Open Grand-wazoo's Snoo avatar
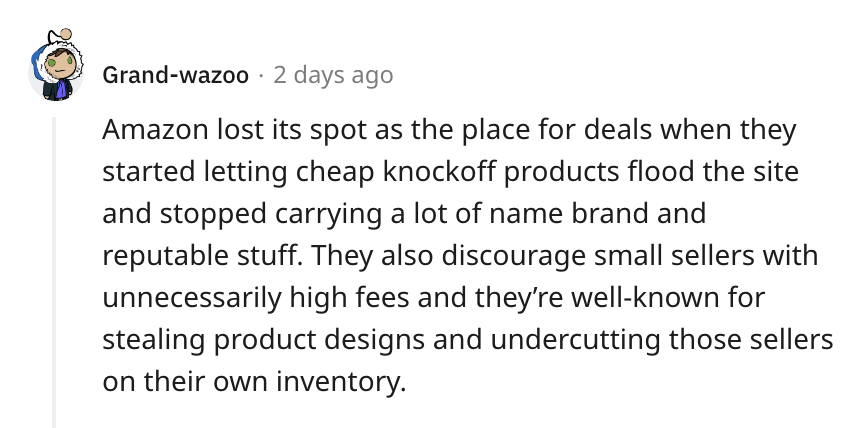Image resolution: width=860 pixels, height=428 pixels. (56, 65)
